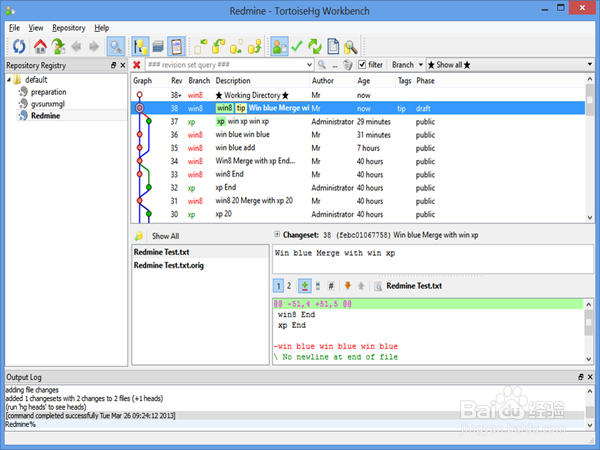Sort by the Age column header

pyautogui.click(x=364, y=81)
